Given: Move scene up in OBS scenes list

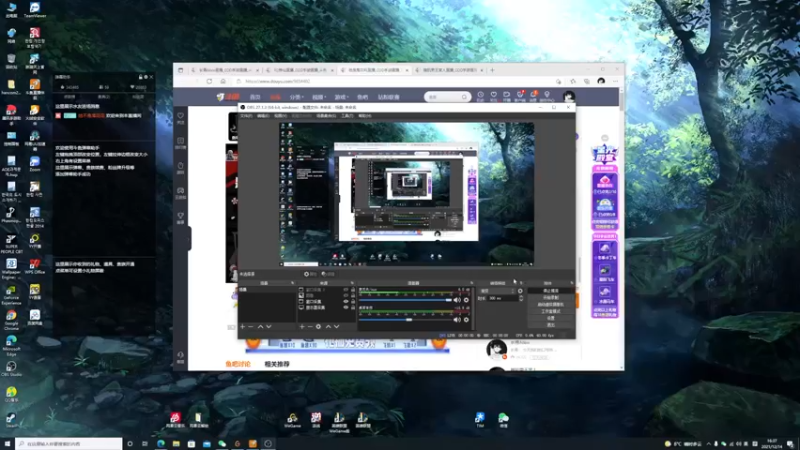Looking at the screenshot, I should (260, 327).
